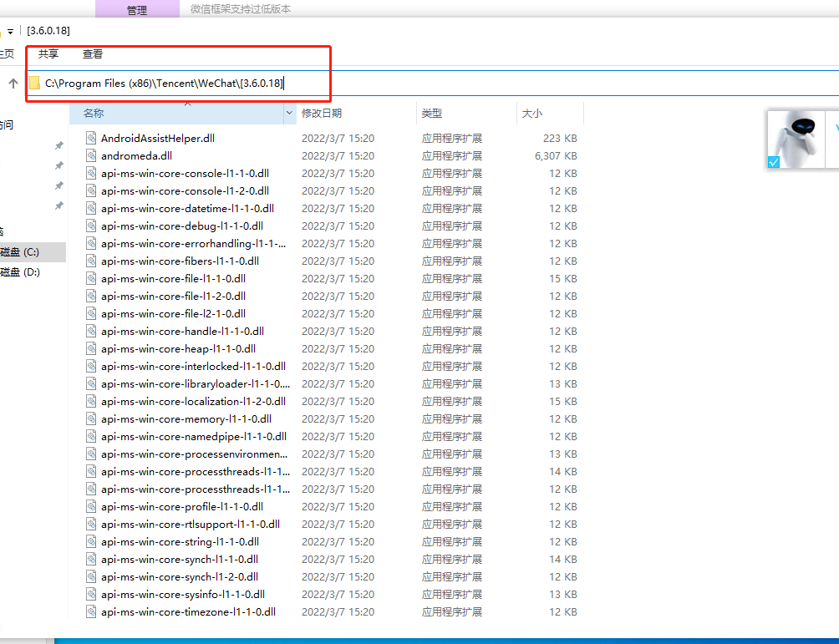Click the api-ms-win-core-string-l1-1-0.dll file icon
This screenshot has width=839, height=644.
[x=92, y=541]
